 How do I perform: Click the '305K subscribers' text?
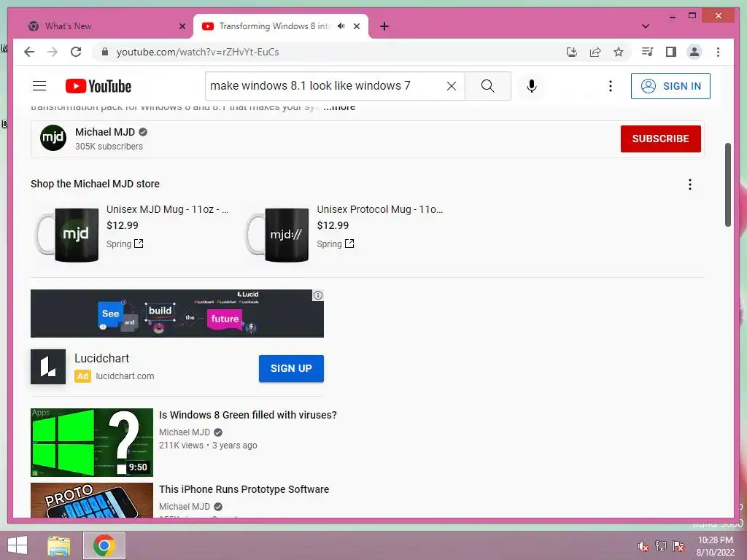pyautogui.click(x=109, y=146)
